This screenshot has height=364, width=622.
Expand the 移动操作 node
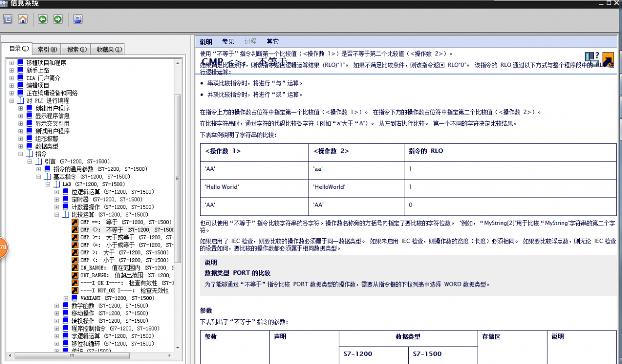coord(57,313)
